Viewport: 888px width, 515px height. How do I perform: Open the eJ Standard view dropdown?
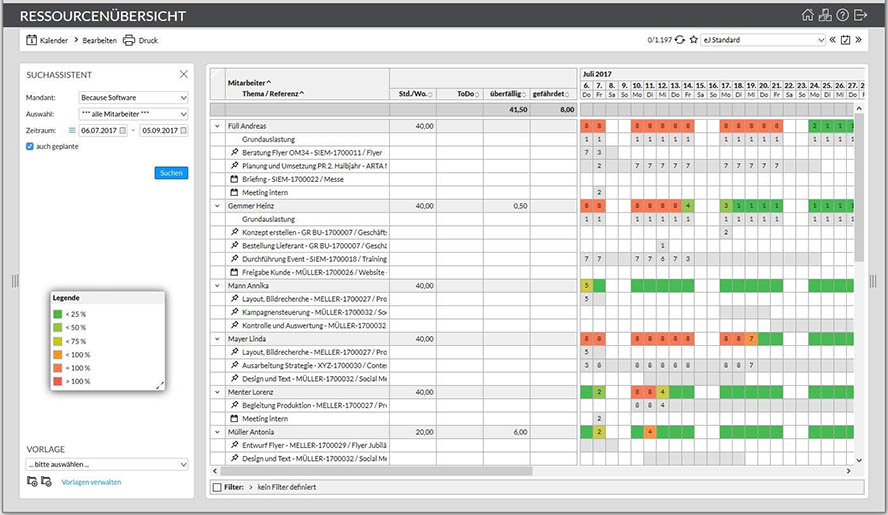(762, 40)
